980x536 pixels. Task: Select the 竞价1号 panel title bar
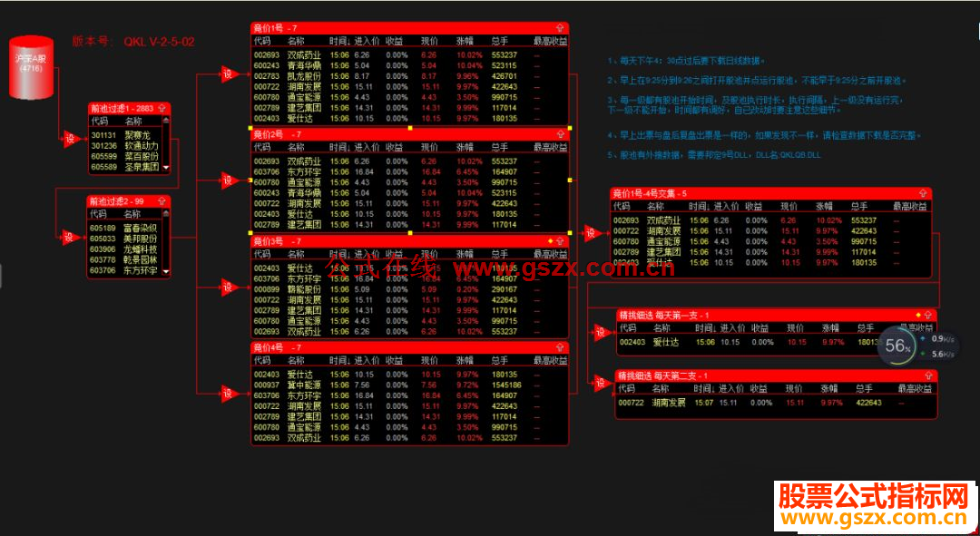[x=410, y=28]
